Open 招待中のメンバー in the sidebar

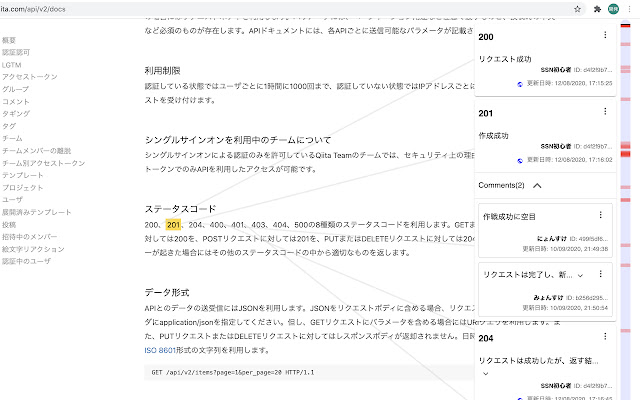point(29,237)
